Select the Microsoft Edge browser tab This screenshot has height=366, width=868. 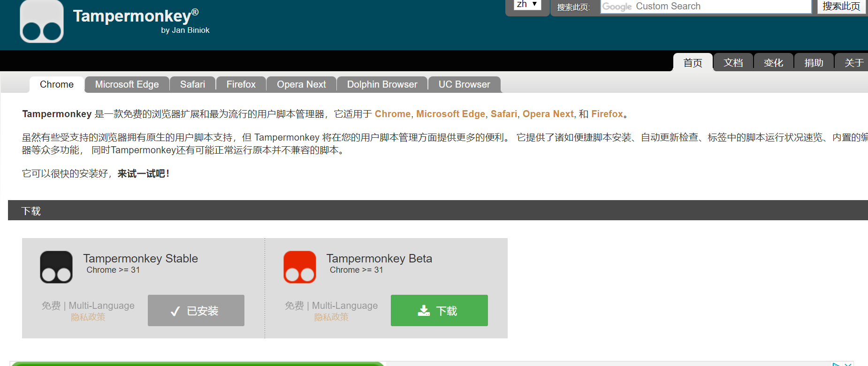coord(127,84)
